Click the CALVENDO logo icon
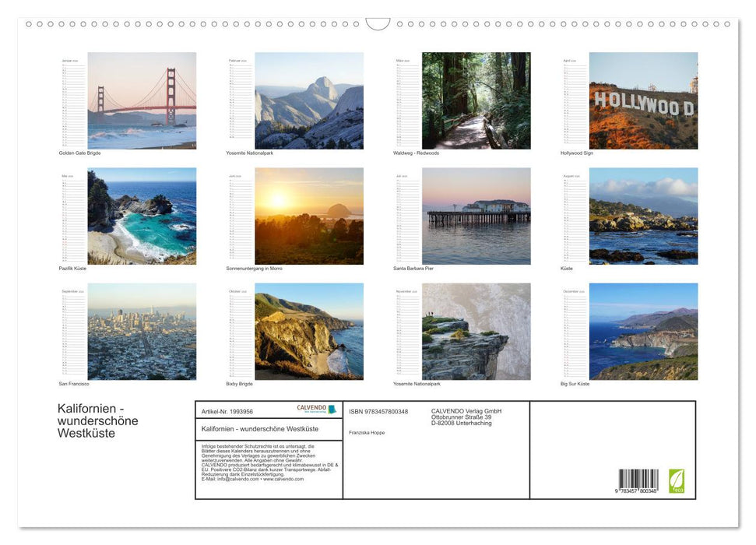Image resolution: width=756 pixels, height=545 pixels. pyautogui.click(x=330, y=410)
